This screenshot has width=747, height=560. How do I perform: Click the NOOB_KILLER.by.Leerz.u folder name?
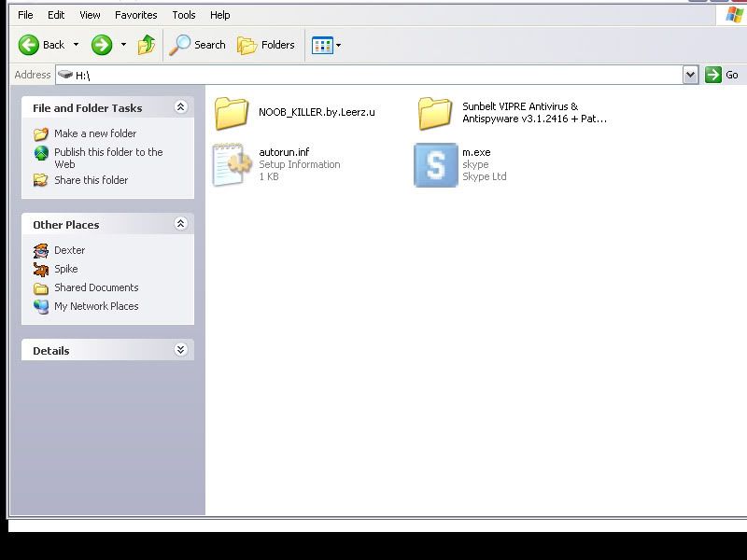click(x=317, y=112)
